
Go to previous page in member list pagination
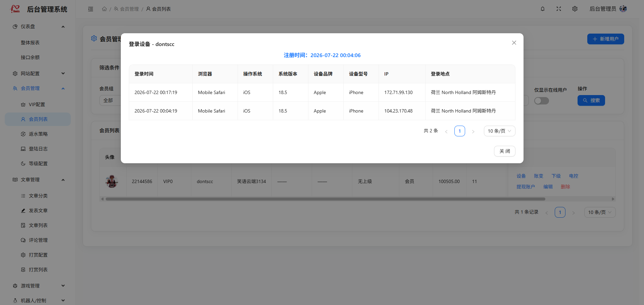[546, 213]
